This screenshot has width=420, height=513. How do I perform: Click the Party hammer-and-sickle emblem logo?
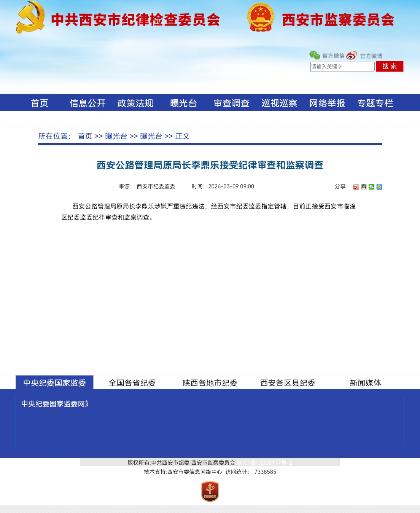[x=30, y=18]
